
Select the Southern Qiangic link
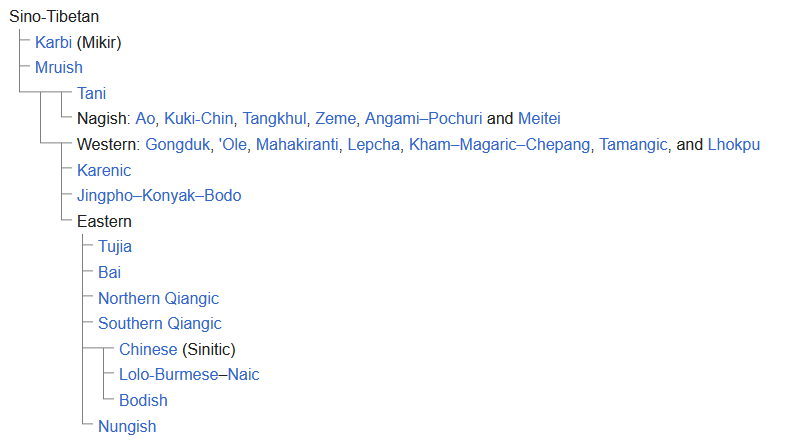click(160, 323)
